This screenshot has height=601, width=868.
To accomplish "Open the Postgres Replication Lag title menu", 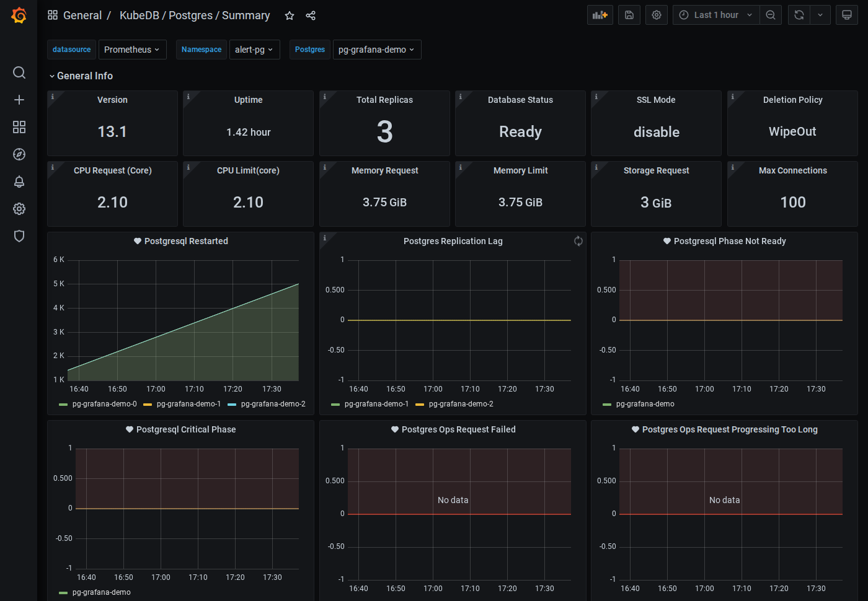I will [453, 241].
